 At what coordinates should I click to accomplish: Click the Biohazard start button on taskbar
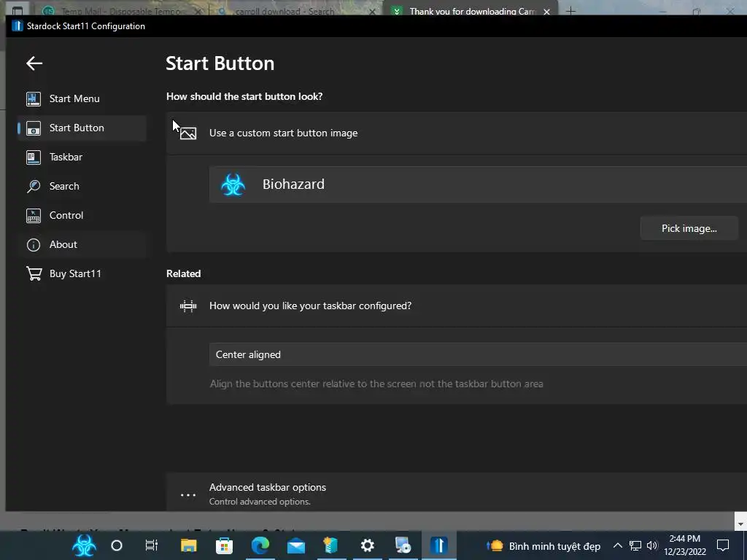pos(85,545)
